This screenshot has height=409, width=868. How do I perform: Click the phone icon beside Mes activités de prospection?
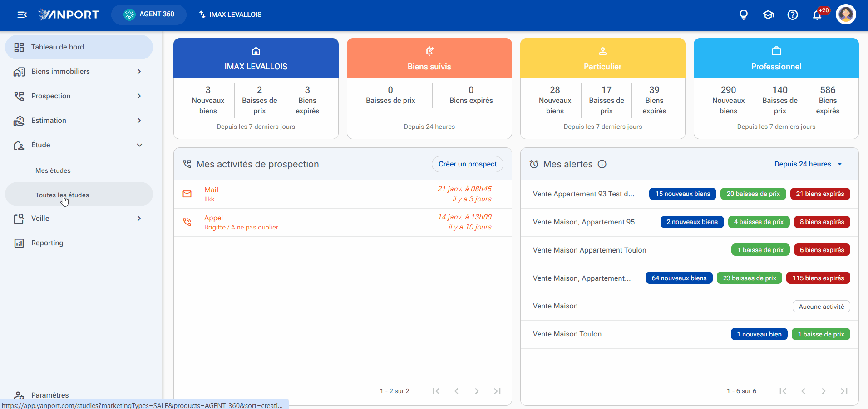pyautogui.click(x=187, y=164)
